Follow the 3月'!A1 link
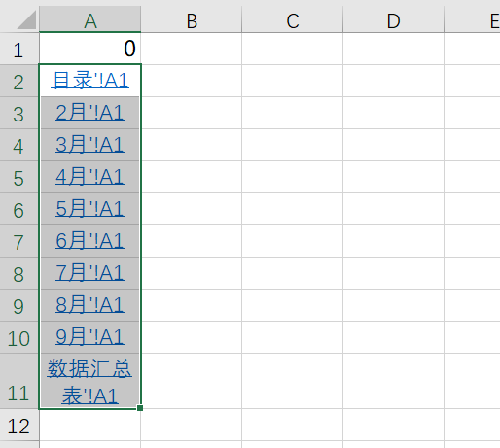This screenshot has height=448, width=500. tap(89, 145)
